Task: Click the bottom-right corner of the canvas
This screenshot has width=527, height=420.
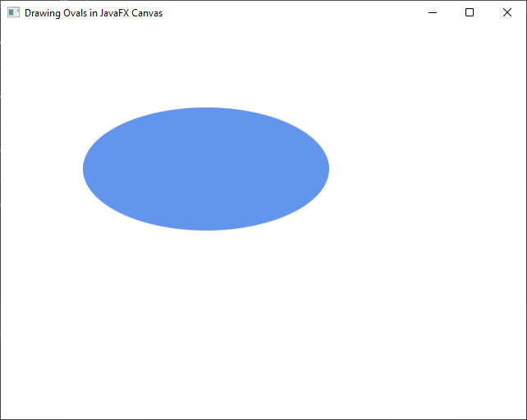Action: (521, 414)
